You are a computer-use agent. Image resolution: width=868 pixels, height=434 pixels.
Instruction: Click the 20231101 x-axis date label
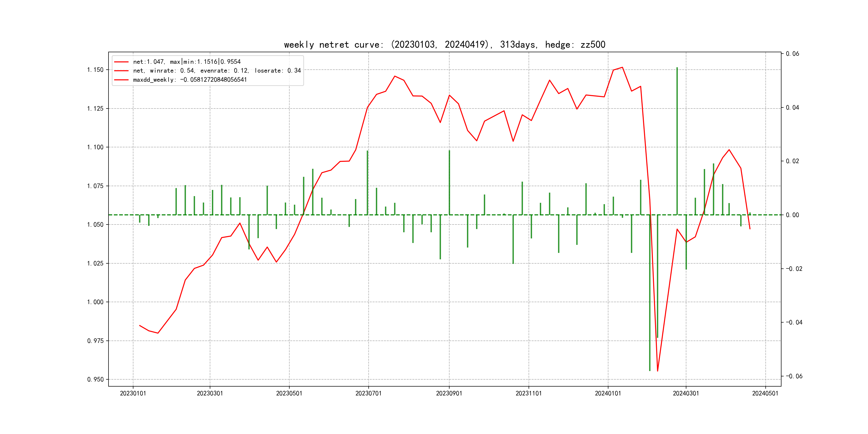[528, 394]
